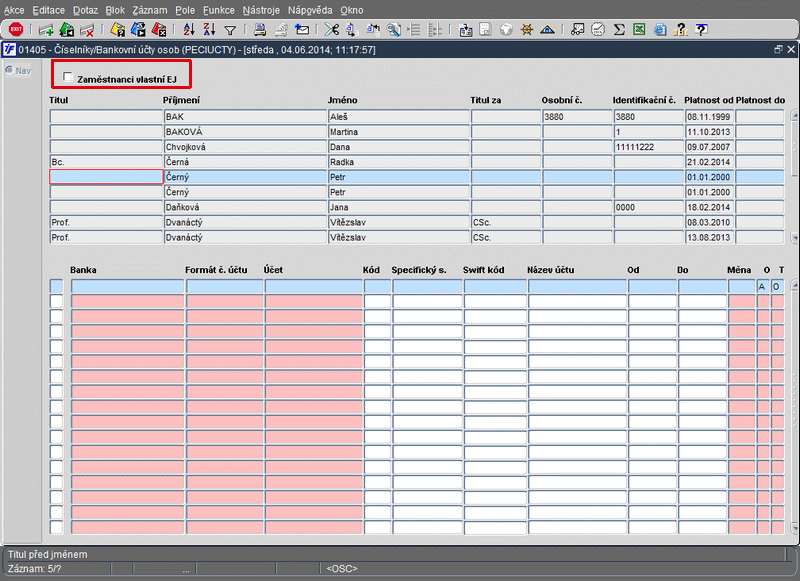Click the context help question mark icon
This screenshot has width=800, height=581.
pos(702,30)
